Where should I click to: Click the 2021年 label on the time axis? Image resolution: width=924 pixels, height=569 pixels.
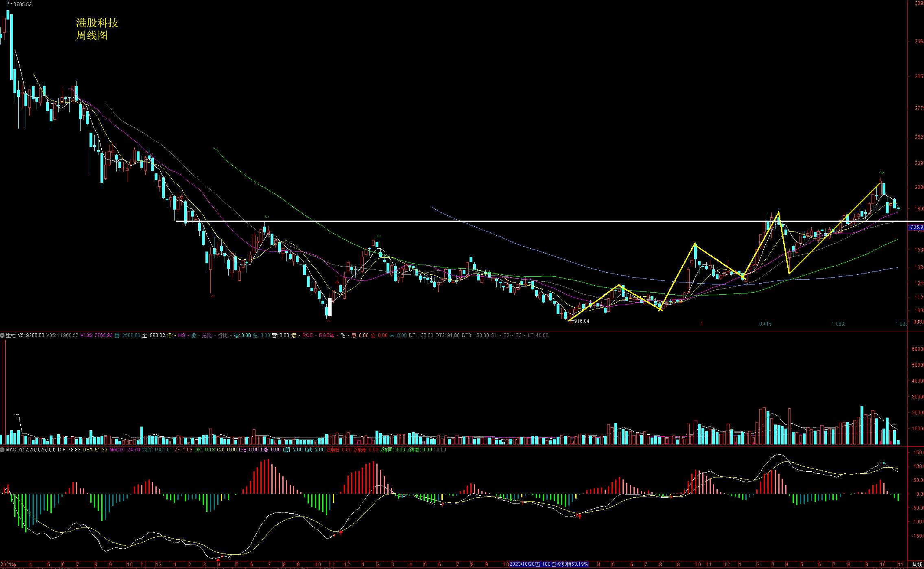tap(9, 565)
